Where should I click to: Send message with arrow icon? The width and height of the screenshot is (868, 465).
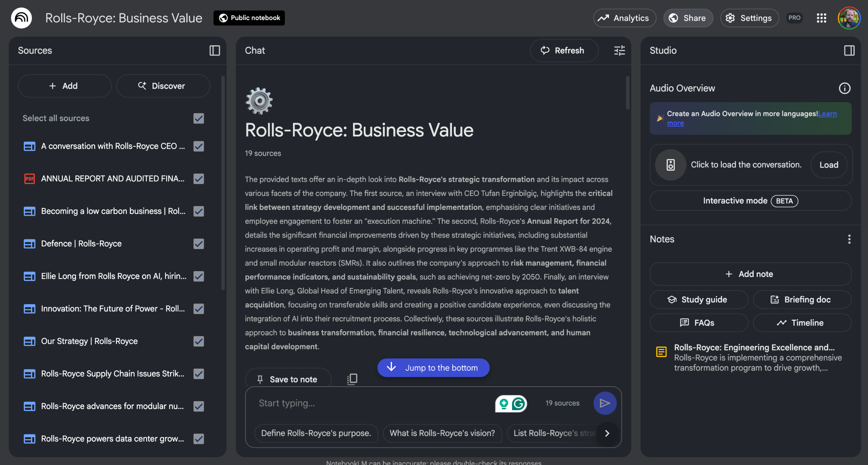tap(605, 403)
